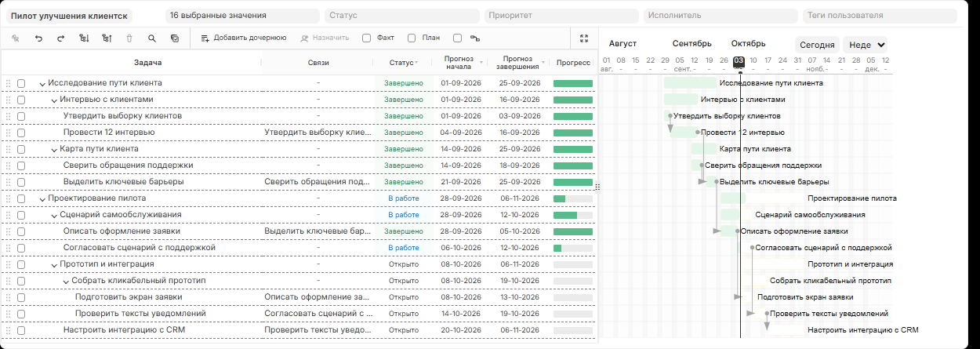Click status В работе of Согласовать сценарий с поддержкой
This screenshot has width=980, height=349.
point(404,248)
